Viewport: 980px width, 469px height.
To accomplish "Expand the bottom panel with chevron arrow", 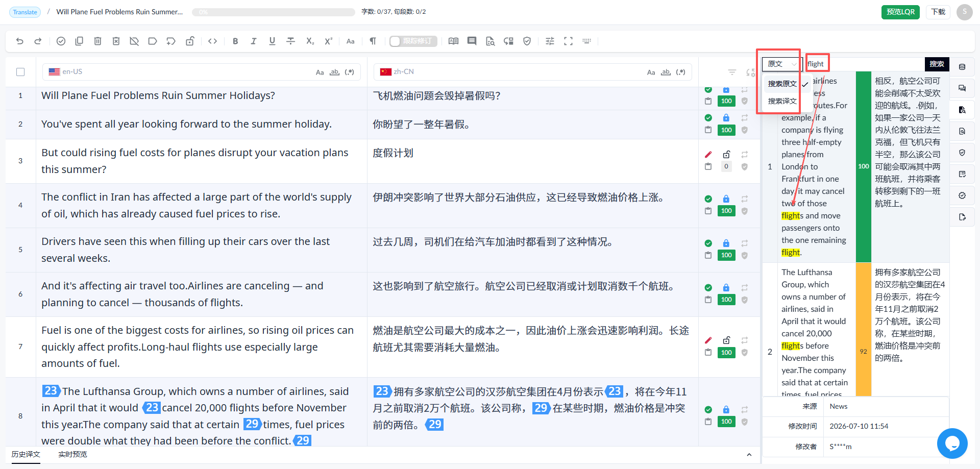I will point(749,455).
